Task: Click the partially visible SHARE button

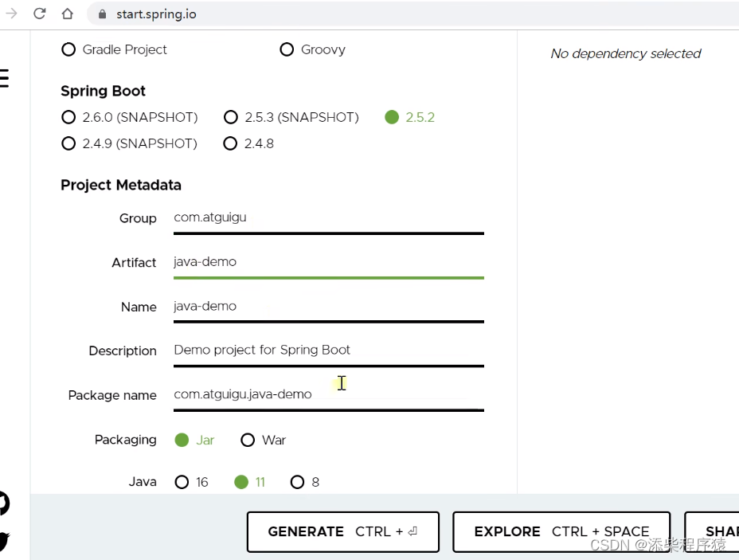Action: (712, 531)
